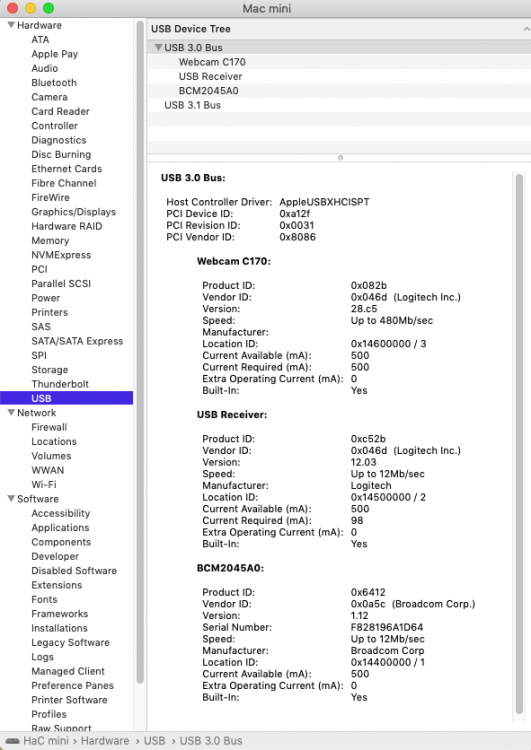Image resolution: width=531 pixels, height=750 pixels.
Task: Open Developer software entry
Action: (x=55, y=556)
